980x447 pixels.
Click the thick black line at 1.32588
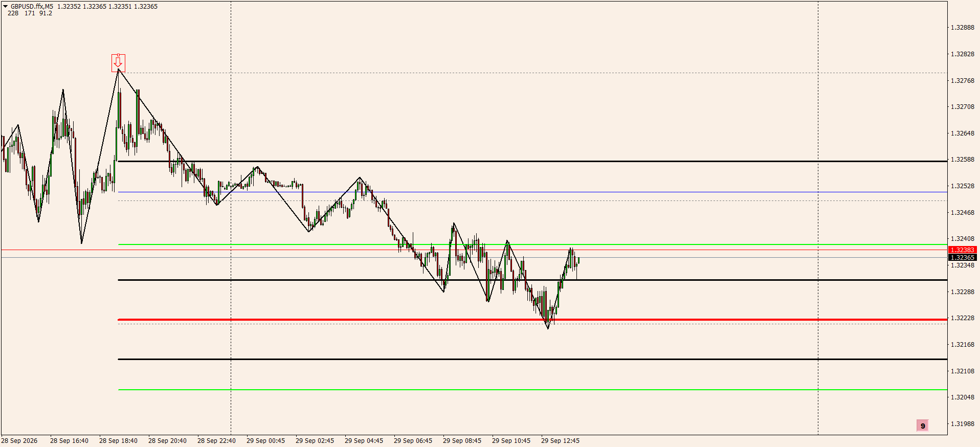[x=532, y=161]
